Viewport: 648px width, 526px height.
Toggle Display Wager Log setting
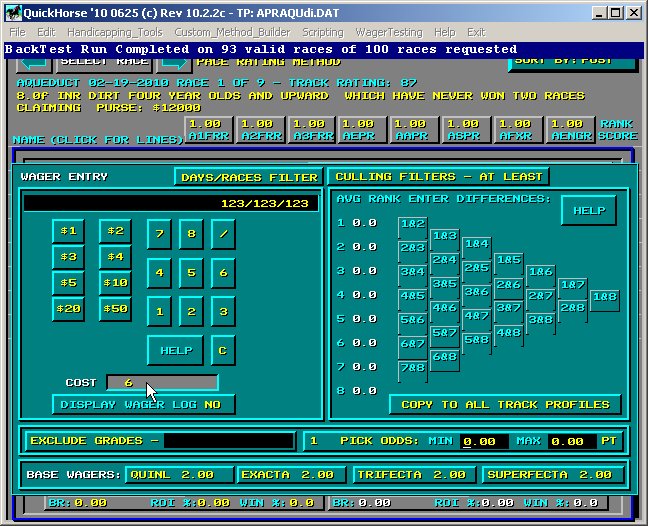coord(141,405)
